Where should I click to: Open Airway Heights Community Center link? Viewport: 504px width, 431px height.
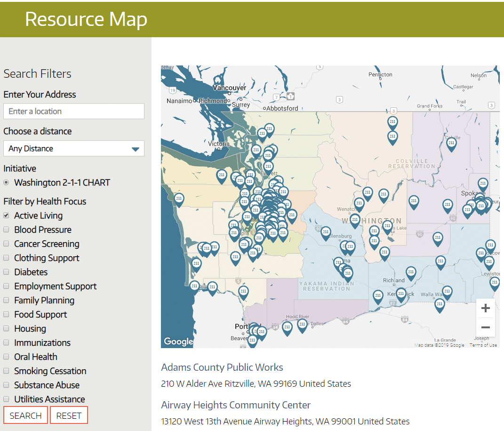[236, 405]
